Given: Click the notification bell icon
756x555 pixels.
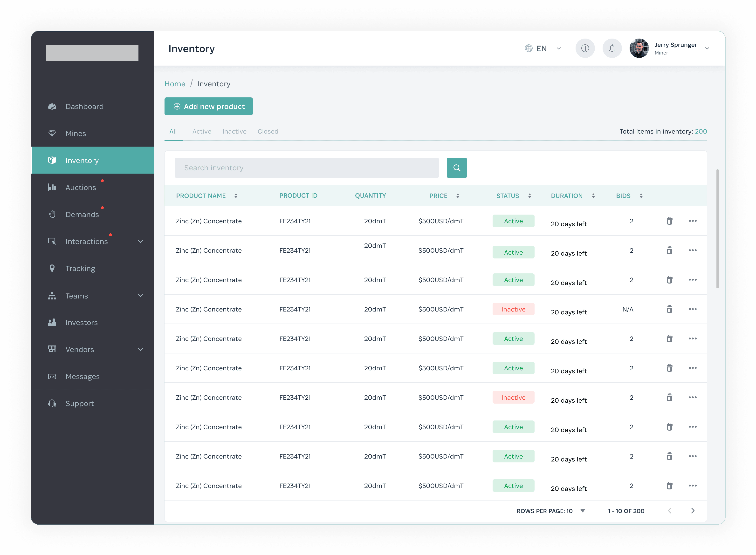Looking at the screenshot, I should [x=612, y=48].
